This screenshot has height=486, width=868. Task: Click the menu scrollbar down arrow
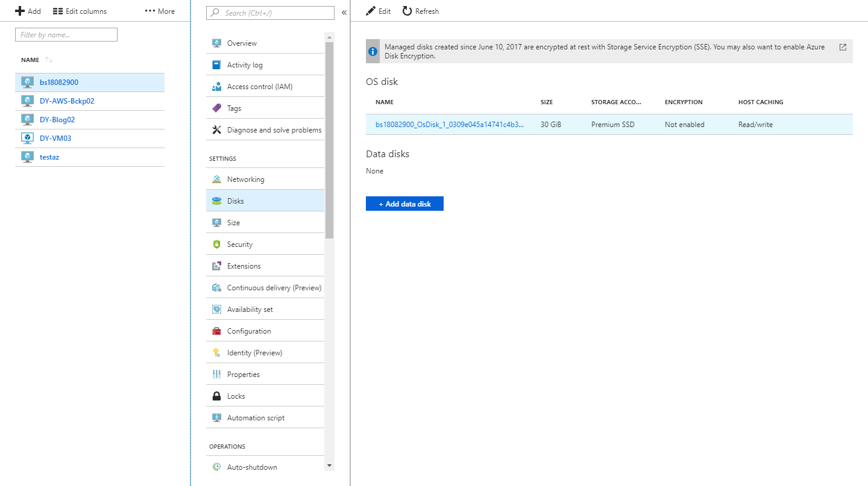(x=329, y=466)
